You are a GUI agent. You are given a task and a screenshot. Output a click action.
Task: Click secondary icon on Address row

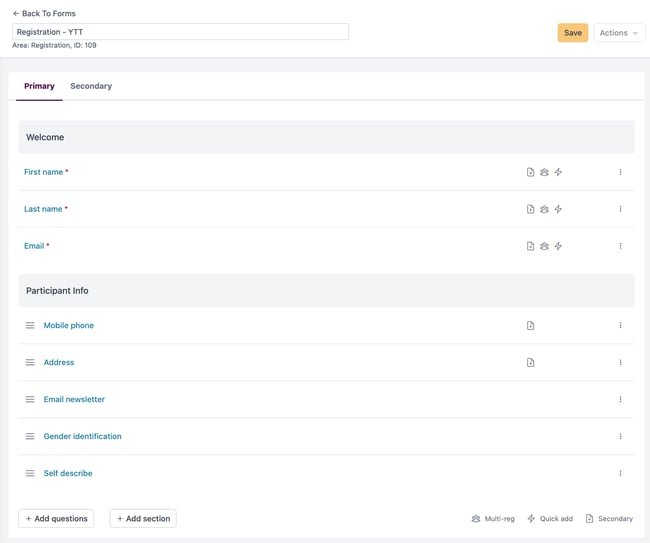(x=530, y=363)
